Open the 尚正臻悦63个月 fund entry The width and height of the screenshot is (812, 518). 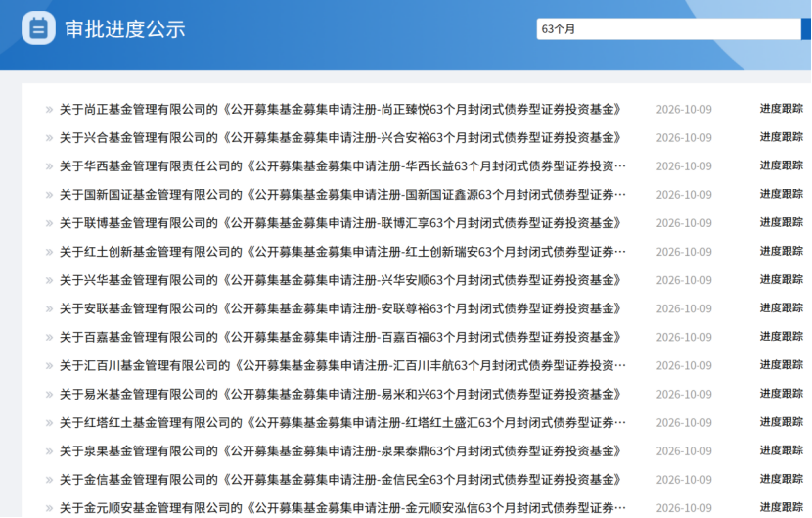(x=340, y=110)
